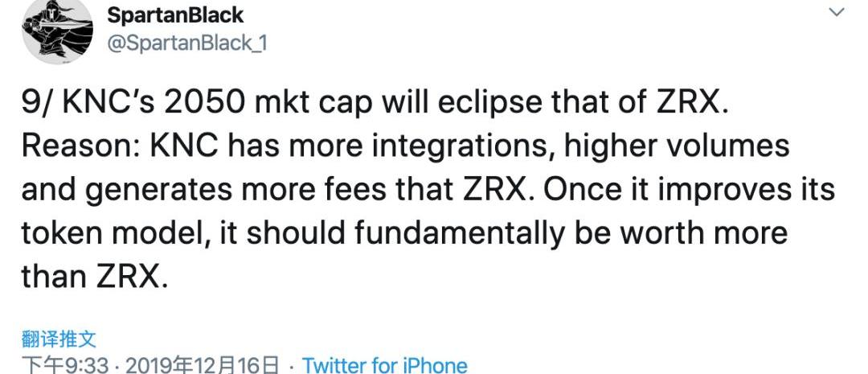The image size is (868, 374).
Task: Expand the tweet options chevron
Action: (837, 12)
